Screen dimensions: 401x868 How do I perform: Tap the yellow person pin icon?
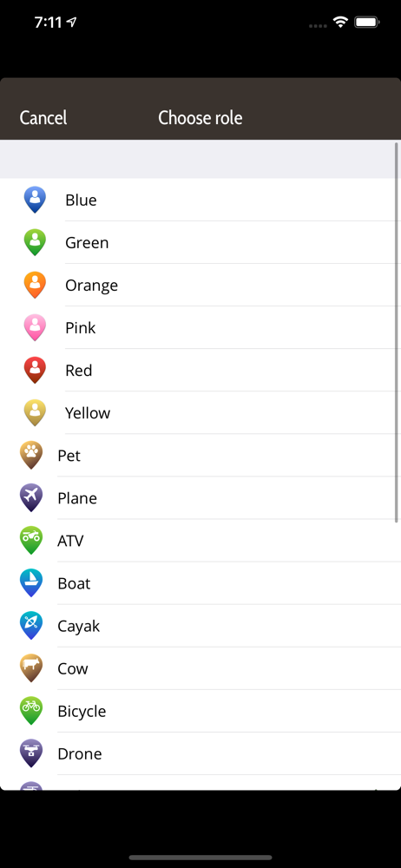[35, 413]
